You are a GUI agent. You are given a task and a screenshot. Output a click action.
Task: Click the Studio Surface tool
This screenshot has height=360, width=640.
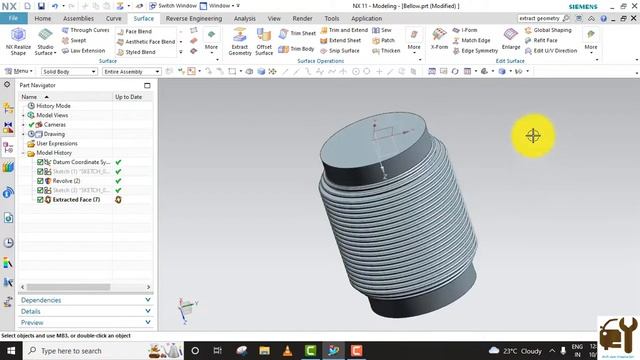pos(45,42)
